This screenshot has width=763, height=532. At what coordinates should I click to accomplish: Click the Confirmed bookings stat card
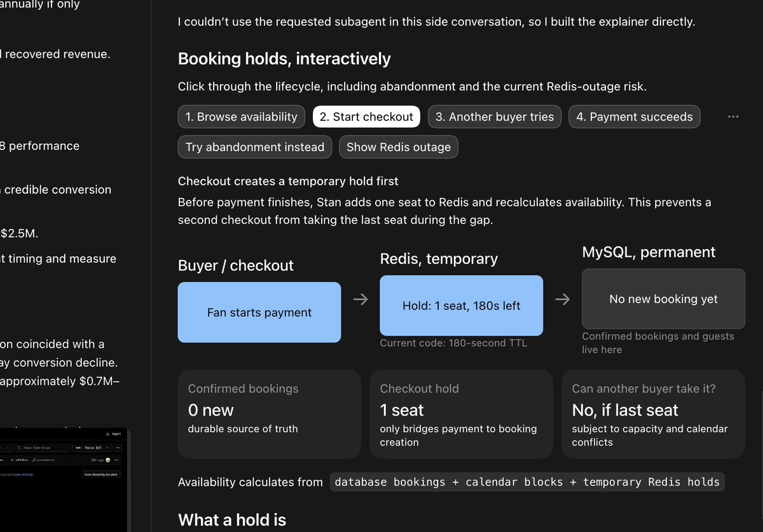click(x=270, y=414)
